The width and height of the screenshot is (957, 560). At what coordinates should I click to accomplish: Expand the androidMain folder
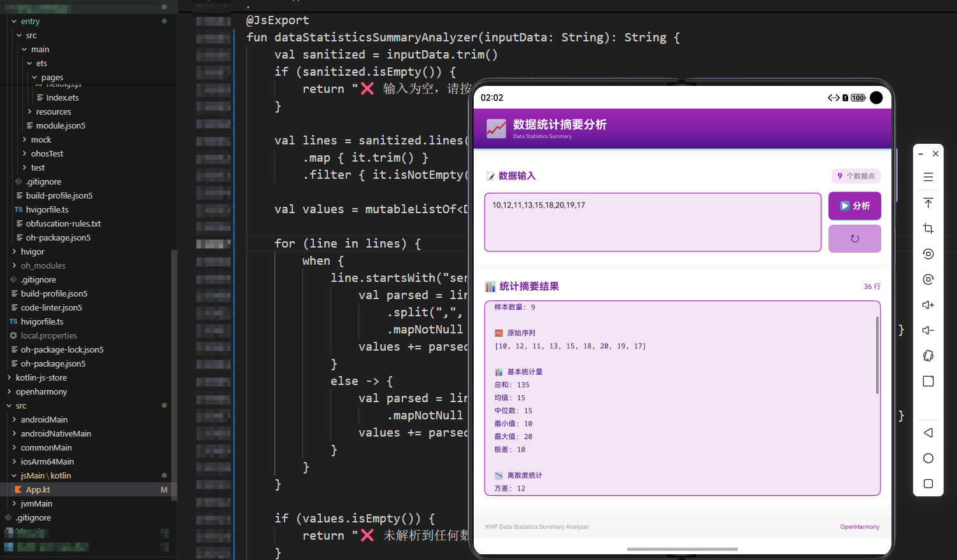click(14, 420)
